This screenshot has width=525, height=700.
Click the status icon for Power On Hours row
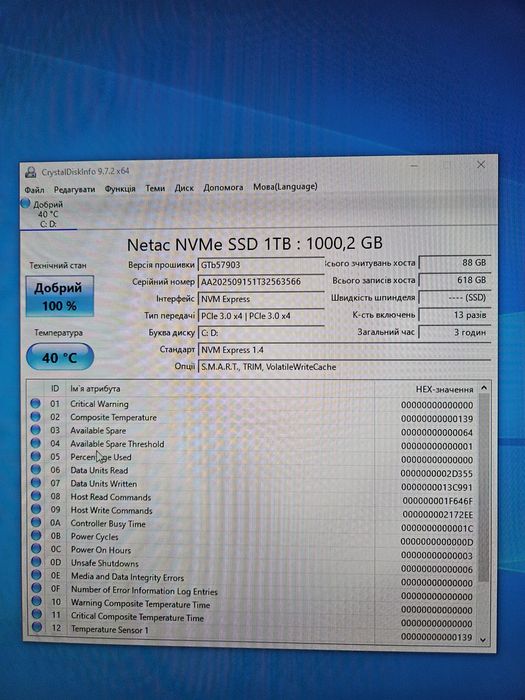point(36,549)
